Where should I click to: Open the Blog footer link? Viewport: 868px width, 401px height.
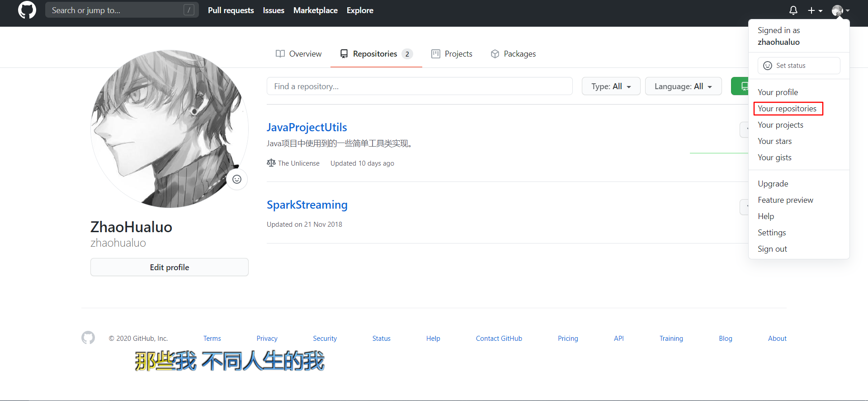(725, 339)
